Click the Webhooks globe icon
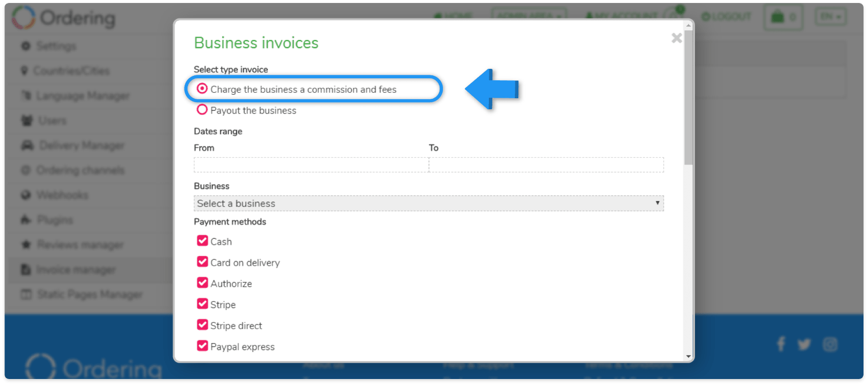This screenshot has height=385, width=868. point(26,195)
